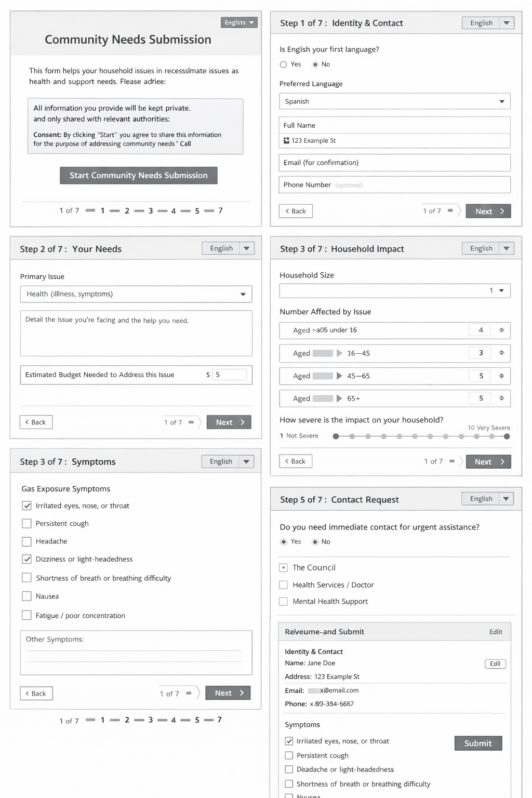
Task: Tick the Health Services / Doctor checkbox
Action: tap(284, 585)
